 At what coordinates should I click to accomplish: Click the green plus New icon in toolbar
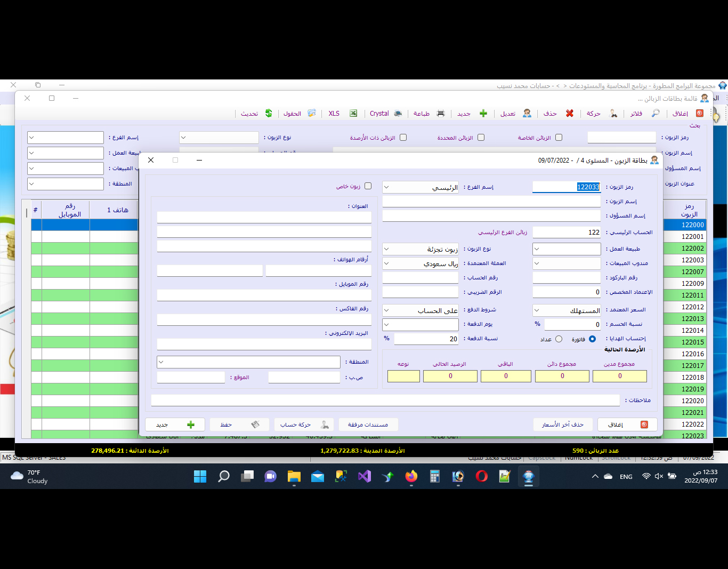(x=483, y=114)
